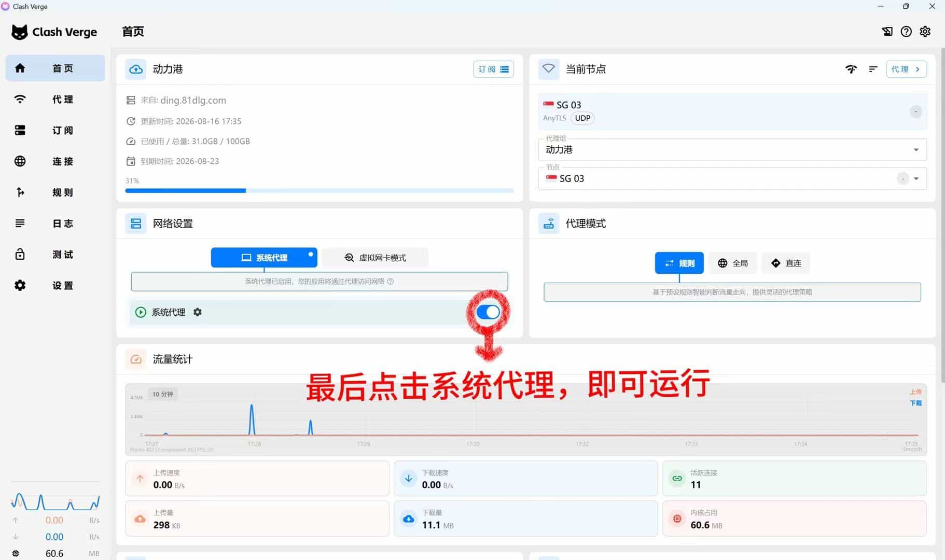
Task: Click the 上传量 cloud upload icon
Action: (140, 519)
